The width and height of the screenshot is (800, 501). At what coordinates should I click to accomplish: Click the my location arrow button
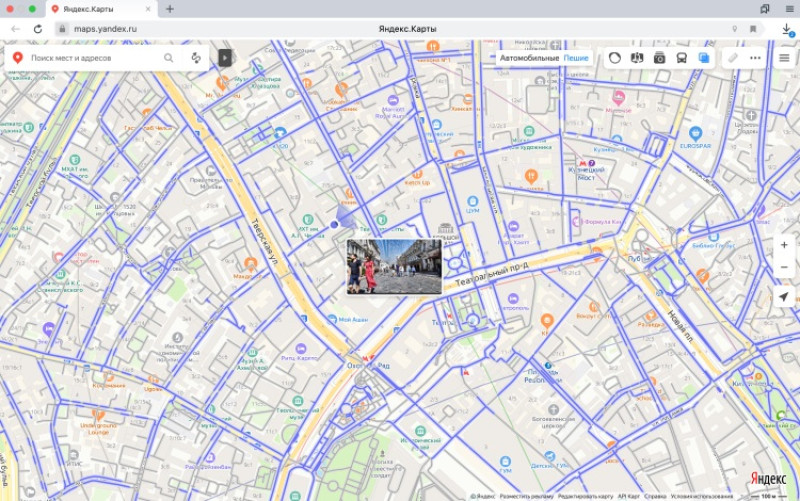pyautogui.click(x=784, y=298)
